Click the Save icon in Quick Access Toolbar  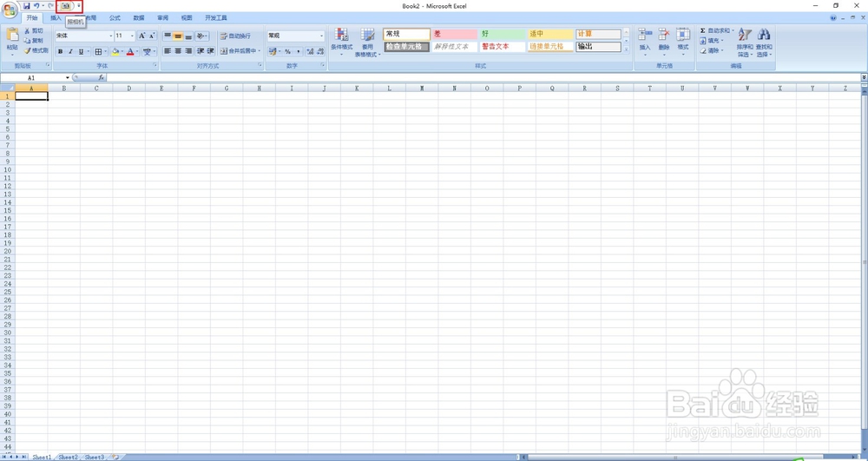tap(26, 5)
